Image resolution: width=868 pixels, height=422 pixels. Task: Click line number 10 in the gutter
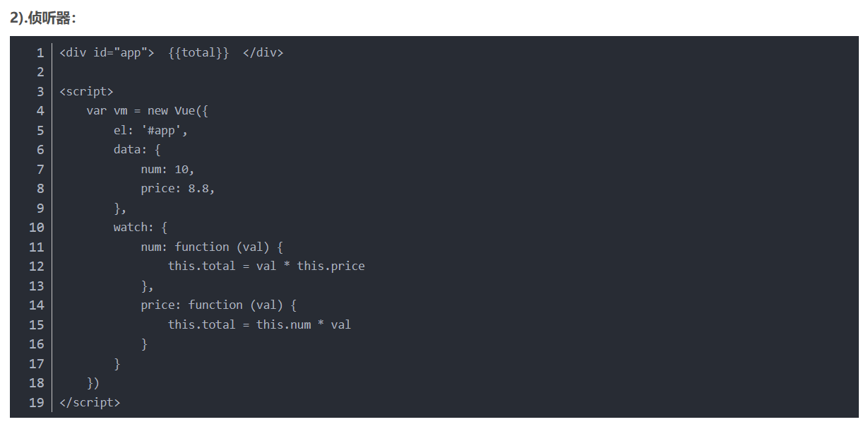coord(36,228)
